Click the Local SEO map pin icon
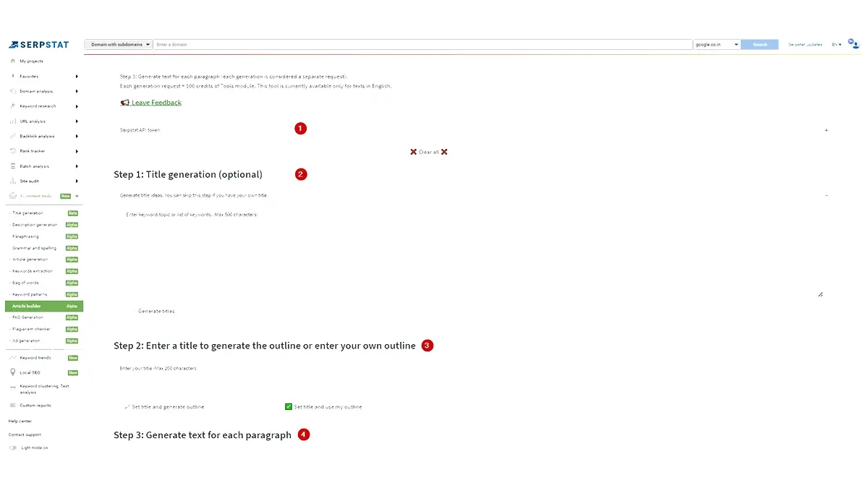Screen dimensions: 868x488 (13, 372)
